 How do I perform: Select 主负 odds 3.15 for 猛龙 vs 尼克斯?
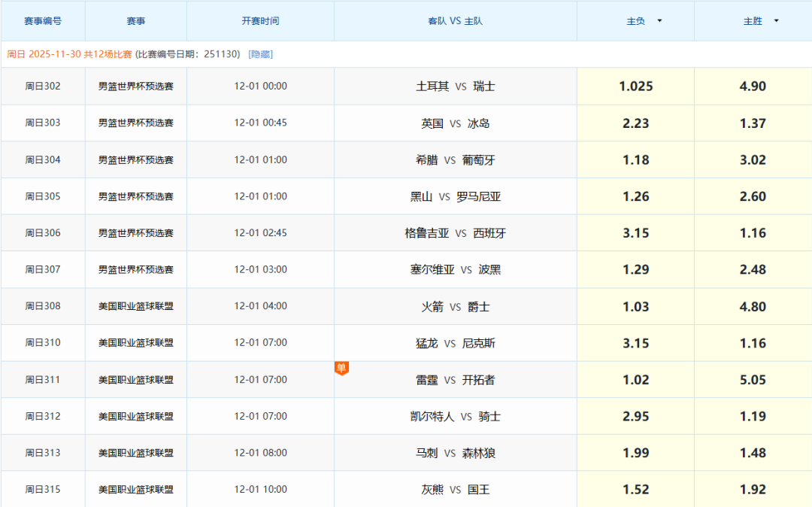(x=635, y=343)
